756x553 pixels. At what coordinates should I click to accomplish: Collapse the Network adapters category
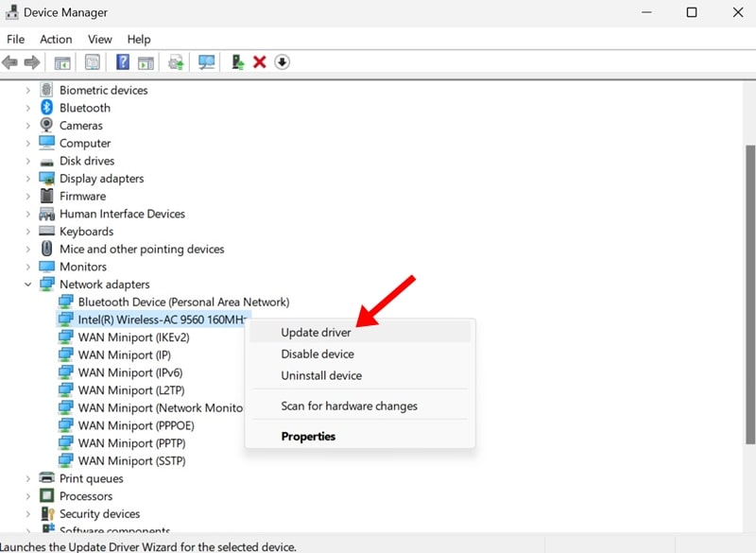coord(28,285)
